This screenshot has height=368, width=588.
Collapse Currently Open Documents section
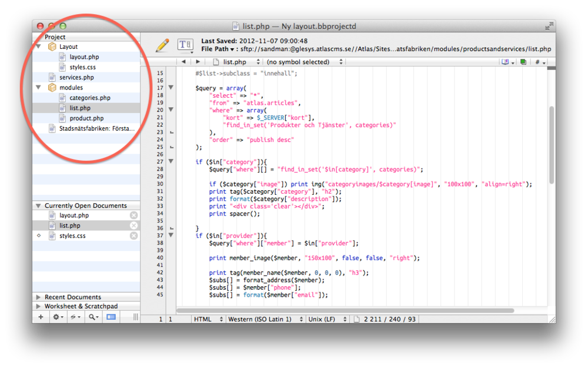38,205
